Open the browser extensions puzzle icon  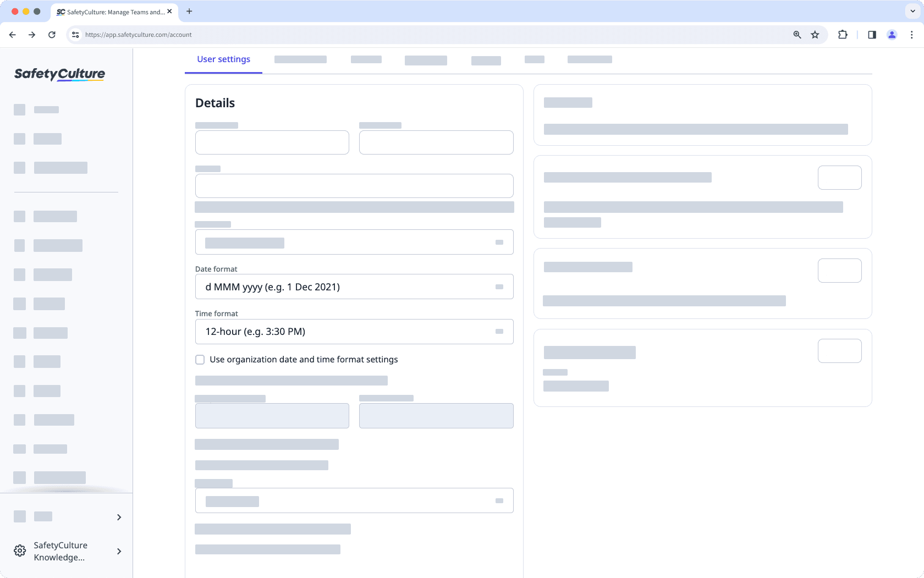tap(842, 34)
